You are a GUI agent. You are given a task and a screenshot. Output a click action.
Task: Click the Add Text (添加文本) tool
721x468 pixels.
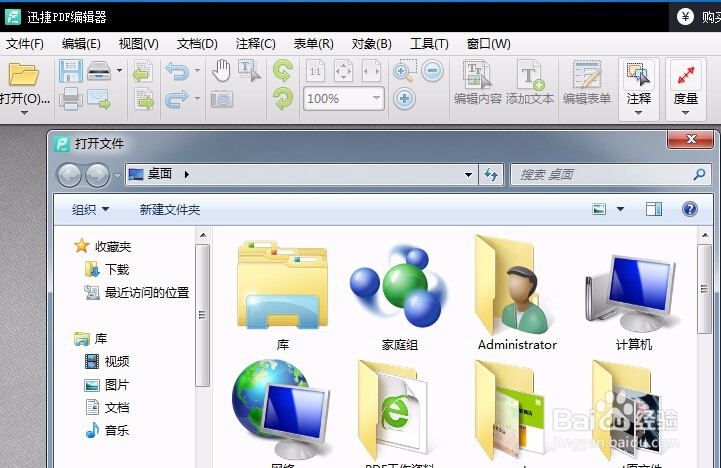530,83
